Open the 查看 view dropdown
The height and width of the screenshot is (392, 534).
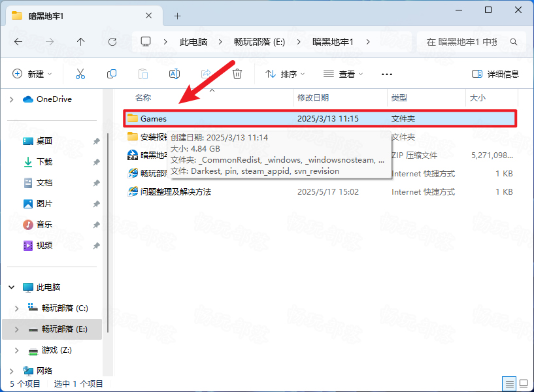tap(343, 74)
